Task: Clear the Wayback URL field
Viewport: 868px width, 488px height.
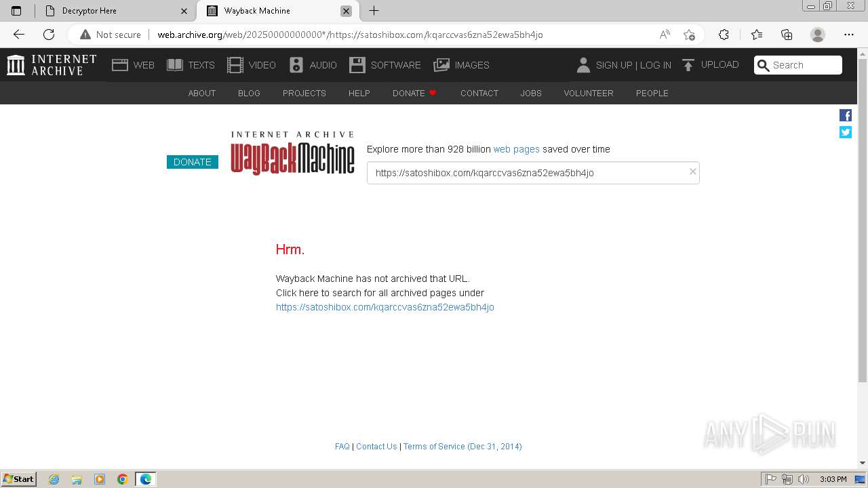Action: click(692, 171)
